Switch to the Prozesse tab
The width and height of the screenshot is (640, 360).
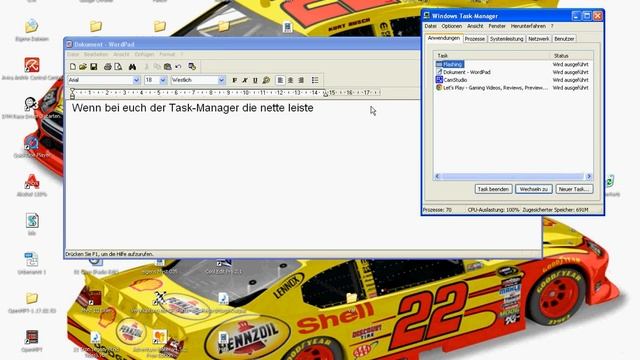[x=475, y=39]
